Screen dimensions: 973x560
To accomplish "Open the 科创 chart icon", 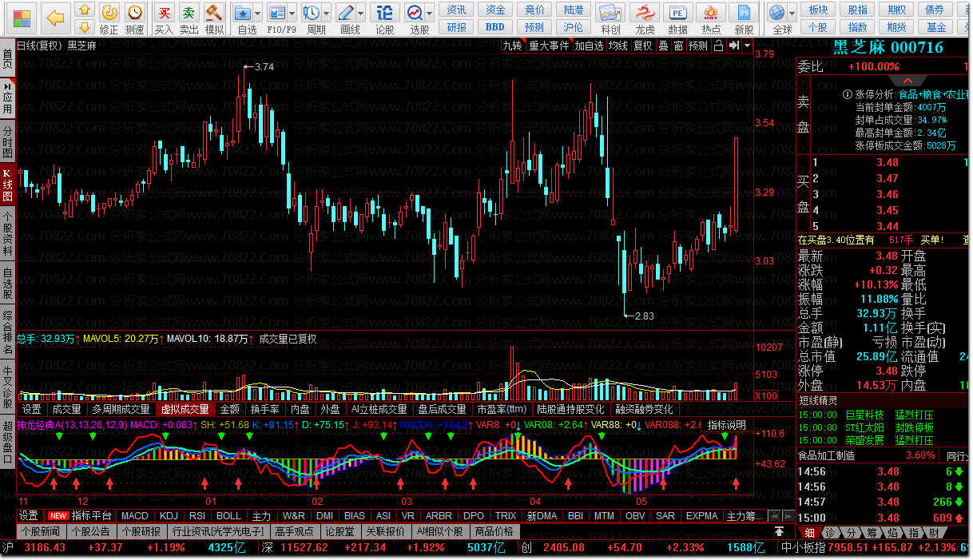I will coord(610,14).
